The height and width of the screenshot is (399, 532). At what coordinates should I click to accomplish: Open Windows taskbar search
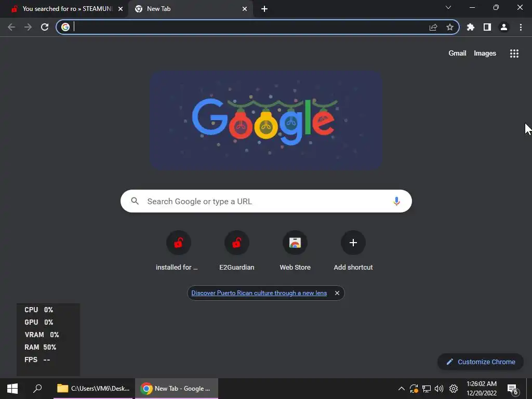(37, 389)
